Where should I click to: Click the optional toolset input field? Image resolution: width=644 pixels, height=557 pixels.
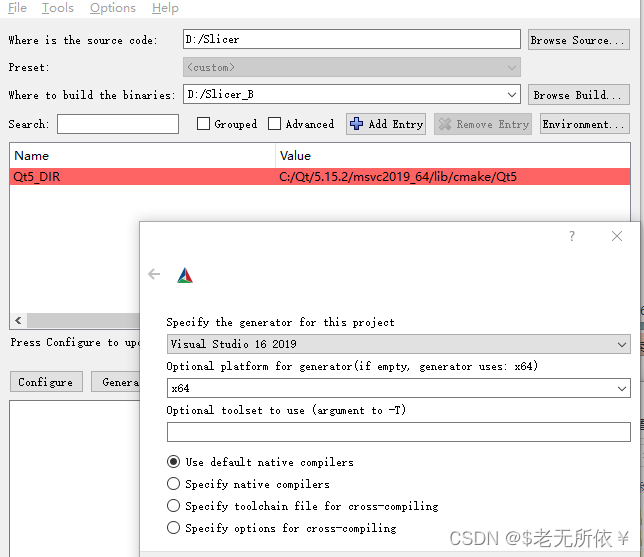398,432
